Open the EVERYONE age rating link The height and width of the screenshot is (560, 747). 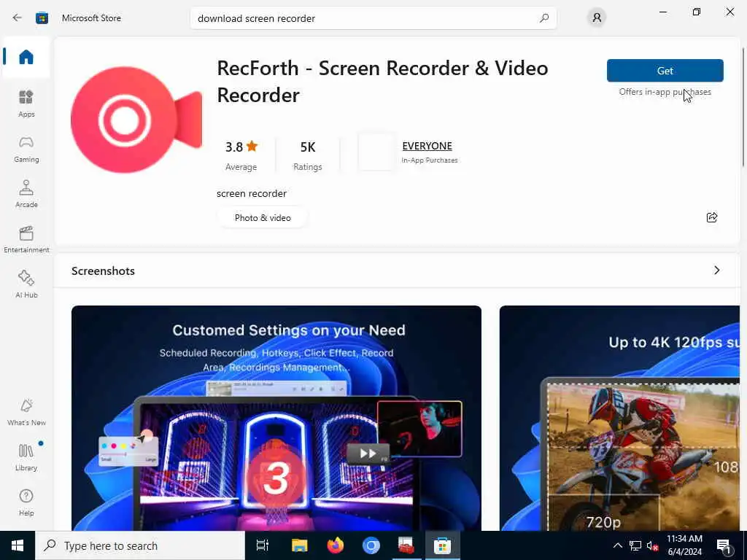tap(427, 146)
